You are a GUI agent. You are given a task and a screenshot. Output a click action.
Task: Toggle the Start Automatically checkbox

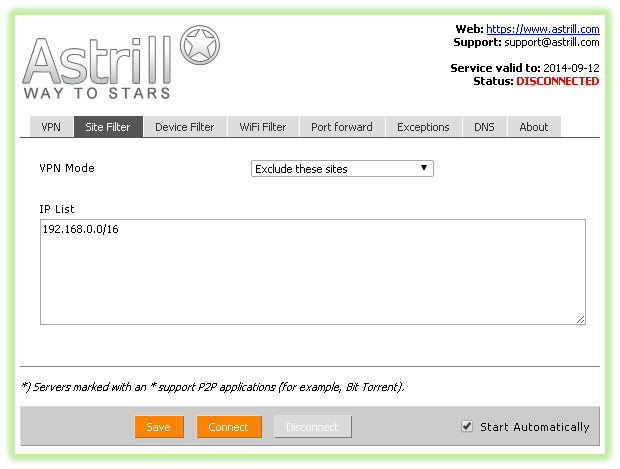467,426
